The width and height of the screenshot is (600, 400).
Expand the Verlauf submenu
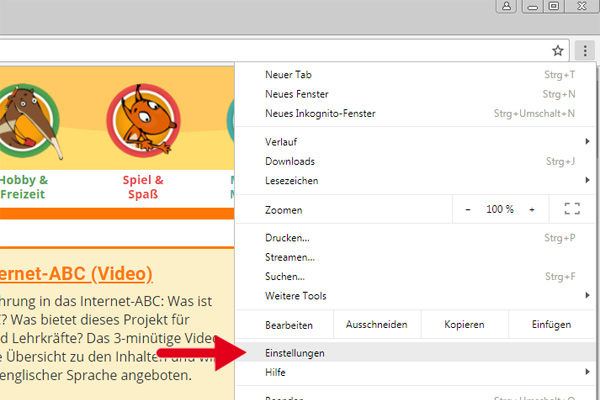pos(282,142)
